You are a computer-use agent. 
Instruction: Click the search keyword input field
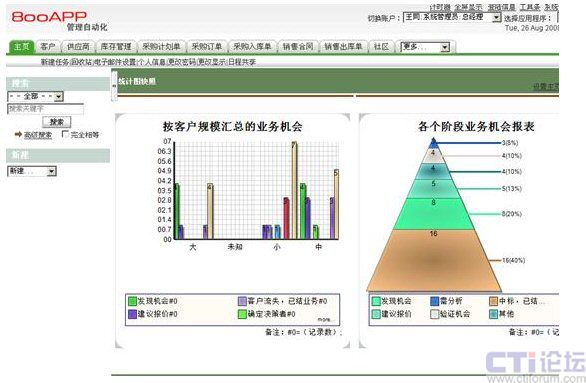[45, 109]
